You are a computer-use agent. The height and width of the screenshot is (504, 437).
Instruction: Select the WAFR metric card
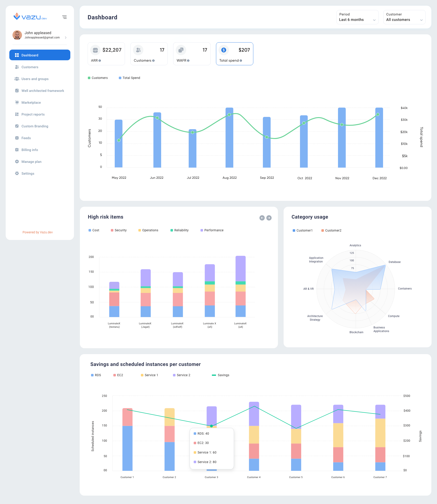coord(192,54)
